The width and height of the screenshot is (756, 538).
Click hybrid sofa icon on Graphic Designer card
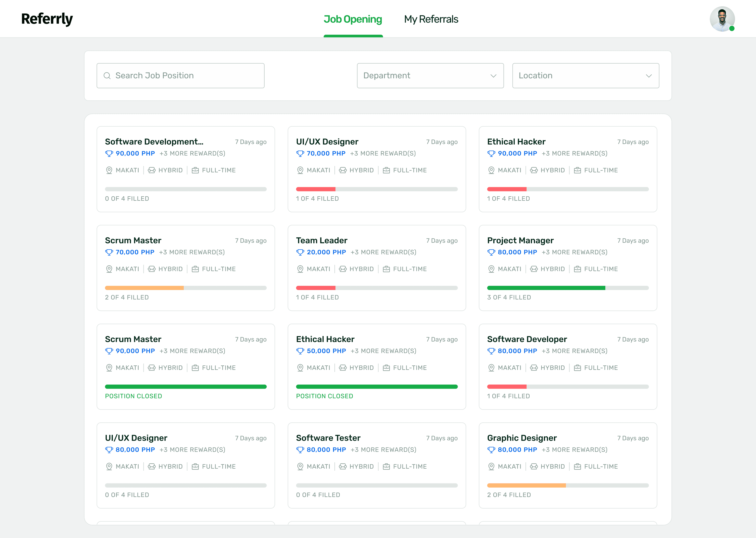click(534, 466)
